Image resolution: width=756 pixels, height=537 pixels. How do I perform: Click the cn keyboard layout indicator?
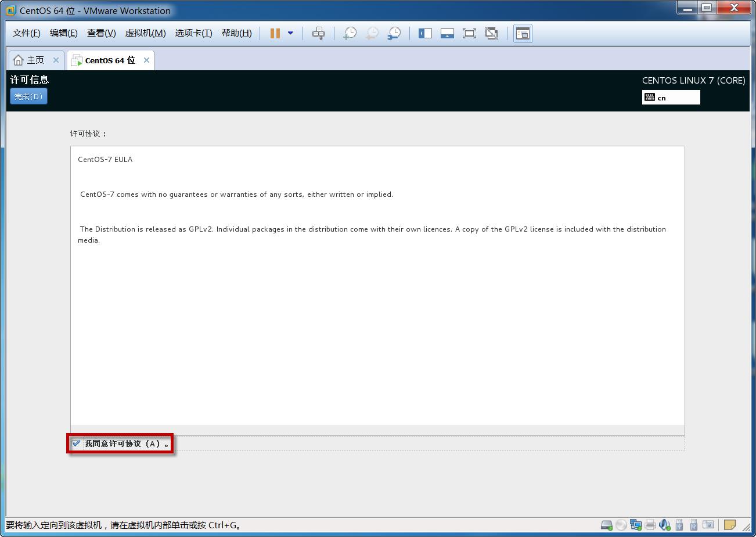[x=671, y=98]
